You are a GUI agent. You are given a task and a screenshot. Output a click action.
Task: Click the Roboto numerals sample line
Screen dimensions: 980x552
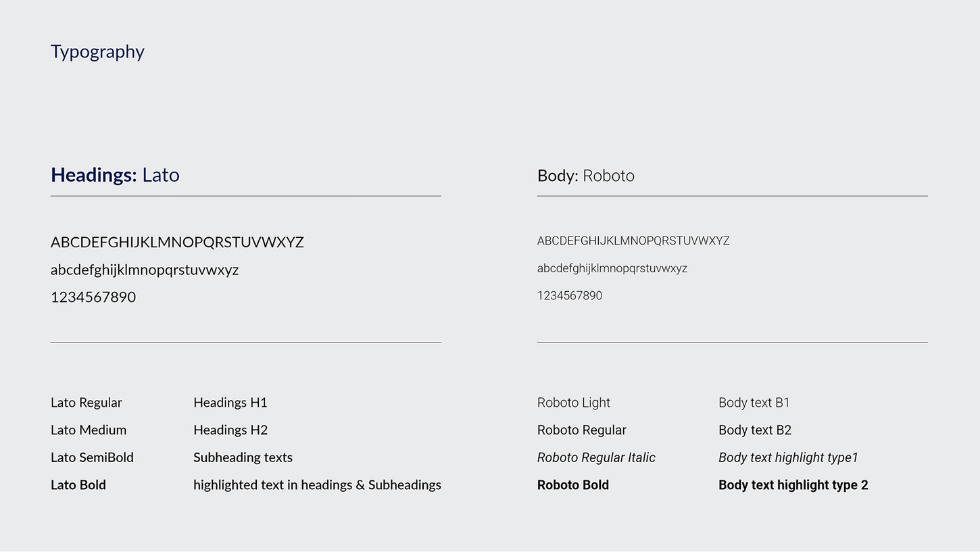(x=569, y=296)
